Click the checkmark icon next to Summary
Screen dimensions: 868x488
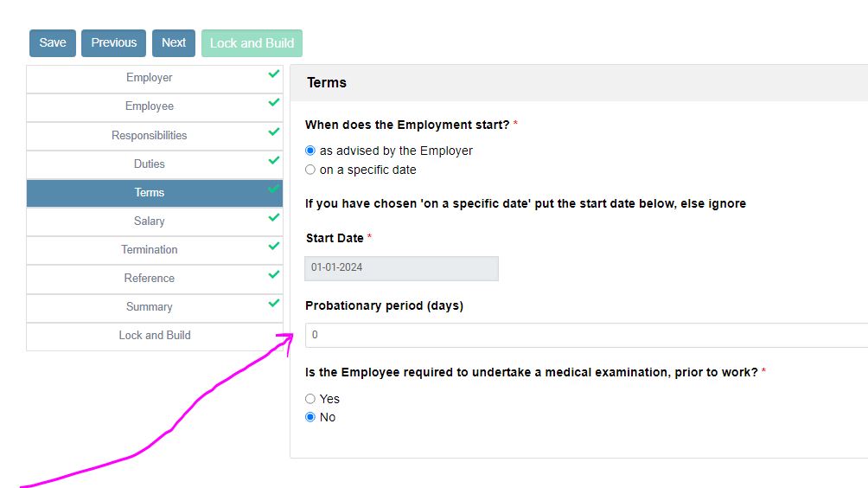(274, 304)
